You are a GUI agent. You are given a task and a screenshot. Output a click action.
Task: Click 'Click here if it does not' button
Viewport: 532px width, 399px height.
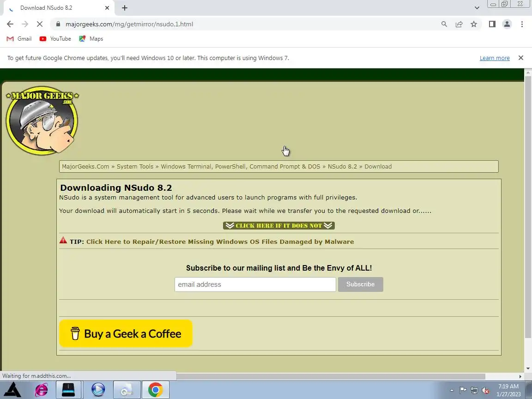coord(279,226)
